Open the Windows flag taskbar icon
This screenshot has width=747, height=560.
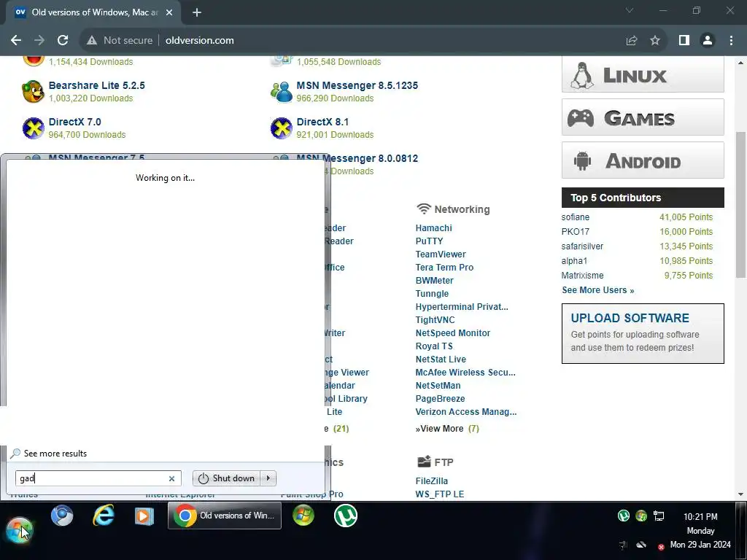click(303, 516)
